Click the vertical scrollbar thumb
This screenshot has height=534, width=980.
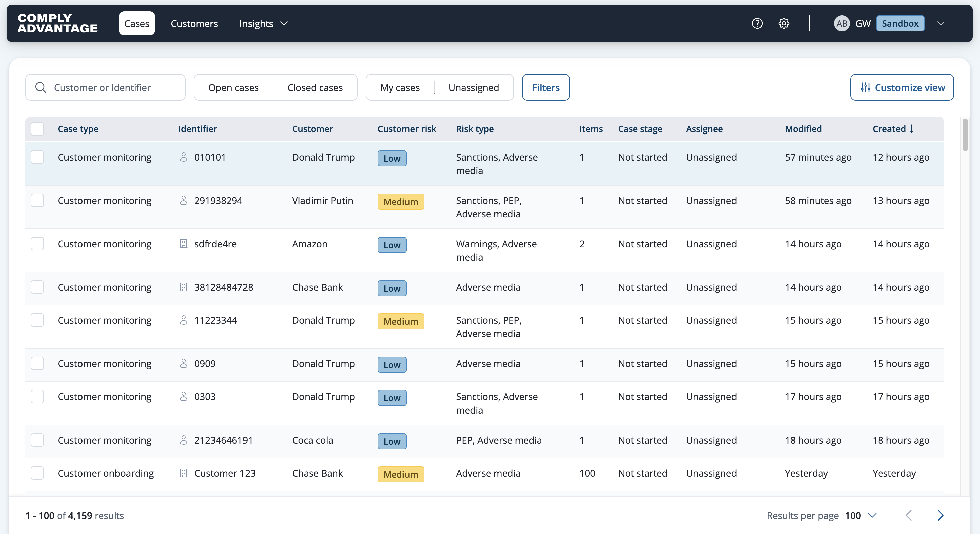pos(965,135)
